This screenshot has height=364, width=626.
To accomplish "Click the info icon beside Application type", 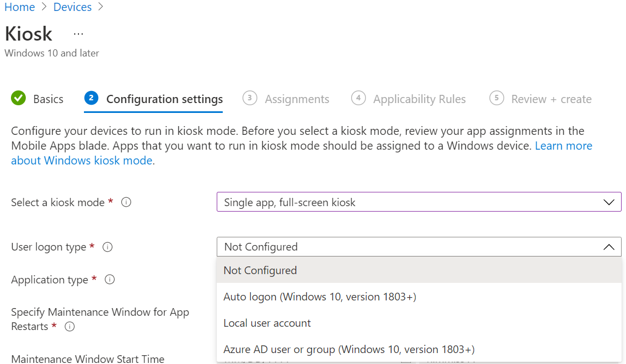I will tap(110, 280).
